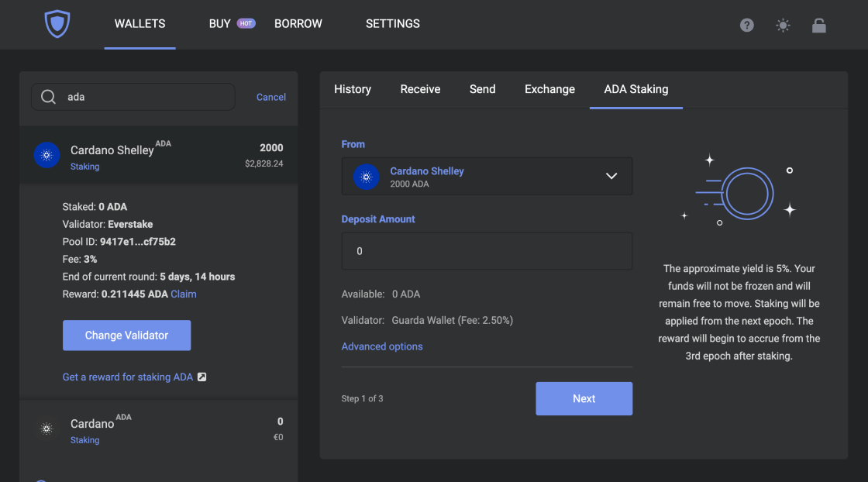Click the Staked: 0 ADA text
Viewport: 868px width, 482px height.
[x=95, y=207]
